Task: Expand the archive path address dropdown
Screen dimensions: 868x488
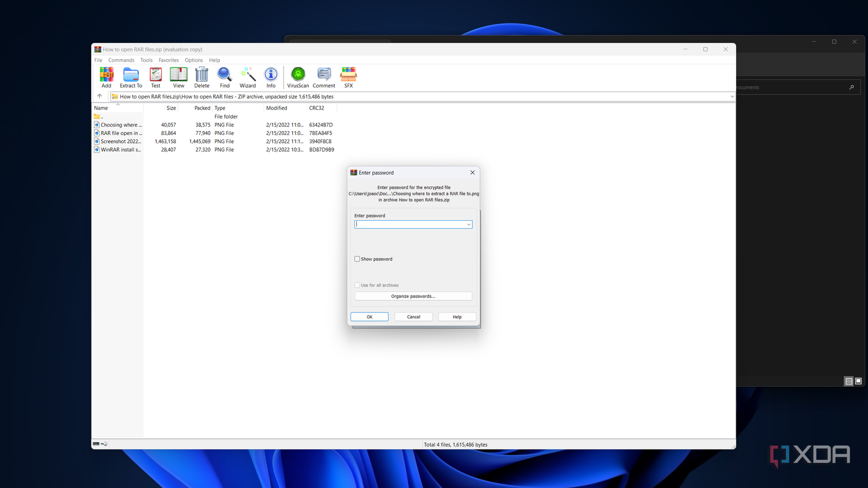Action: point(732,97)
